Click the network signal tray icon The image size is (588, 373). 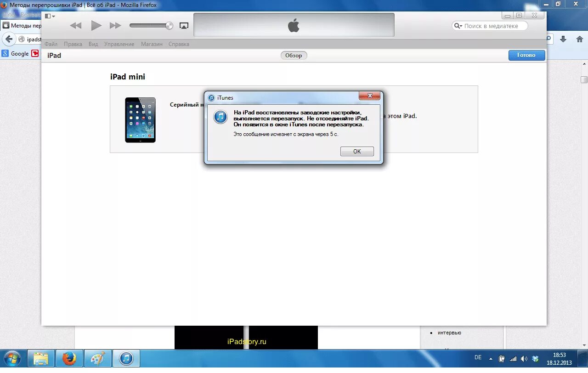point(513,359)
